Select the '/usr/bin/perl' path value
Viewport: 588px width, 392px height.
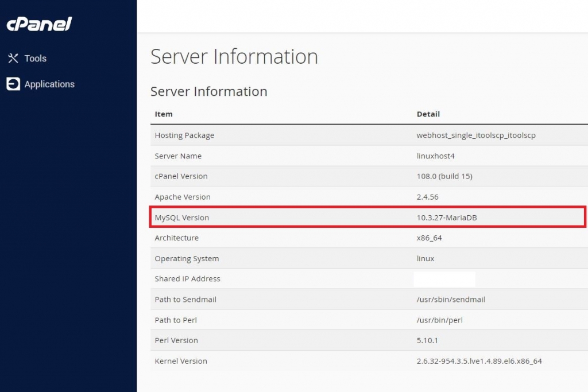pos(439,320)
